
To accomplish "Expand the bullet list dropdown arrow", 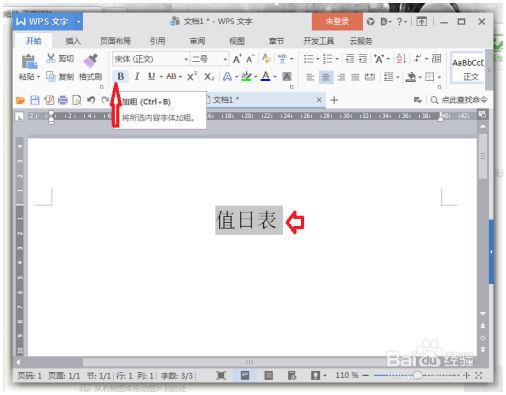I will point(317,59).
